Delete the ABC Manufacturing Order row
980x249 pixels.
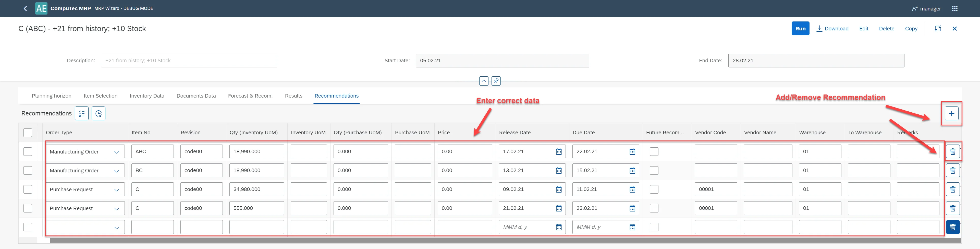(952, 151)
